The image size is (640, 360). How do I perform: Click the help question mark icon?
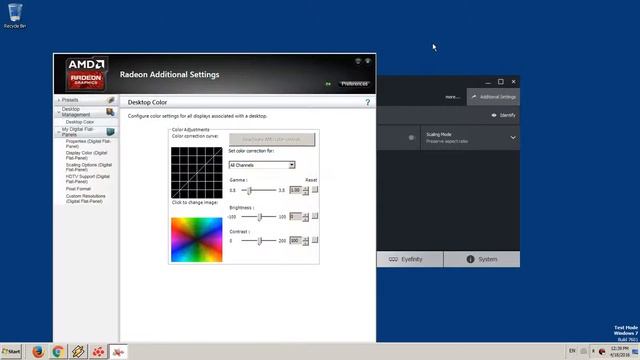click(x=367, y=102)
